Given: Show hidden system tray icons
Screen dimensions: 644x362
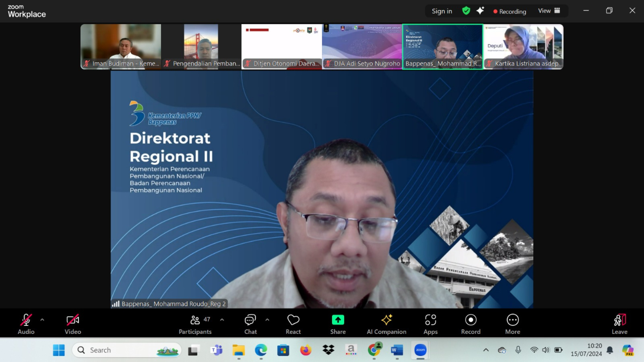Looking at the screenshot, I should 486,350.
